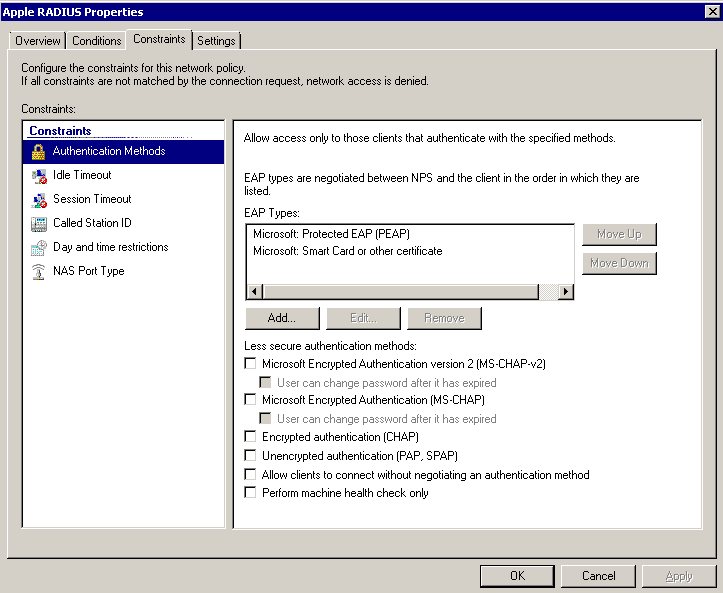
Task: Select Idle Timeout constraint
Action: pos(123,175)
